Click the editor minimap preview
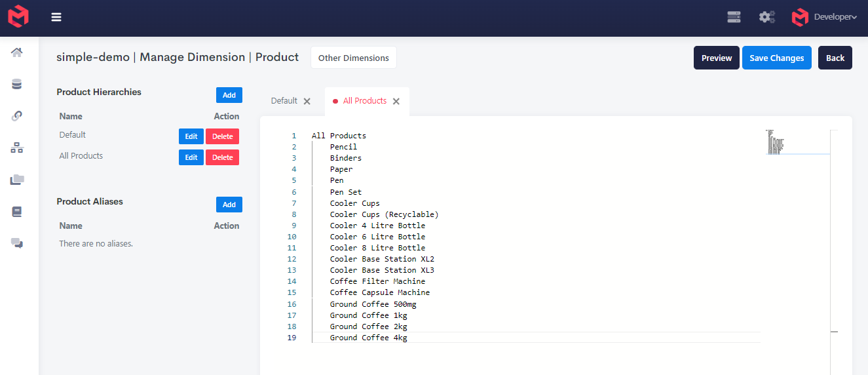 [x=796, y=142]
